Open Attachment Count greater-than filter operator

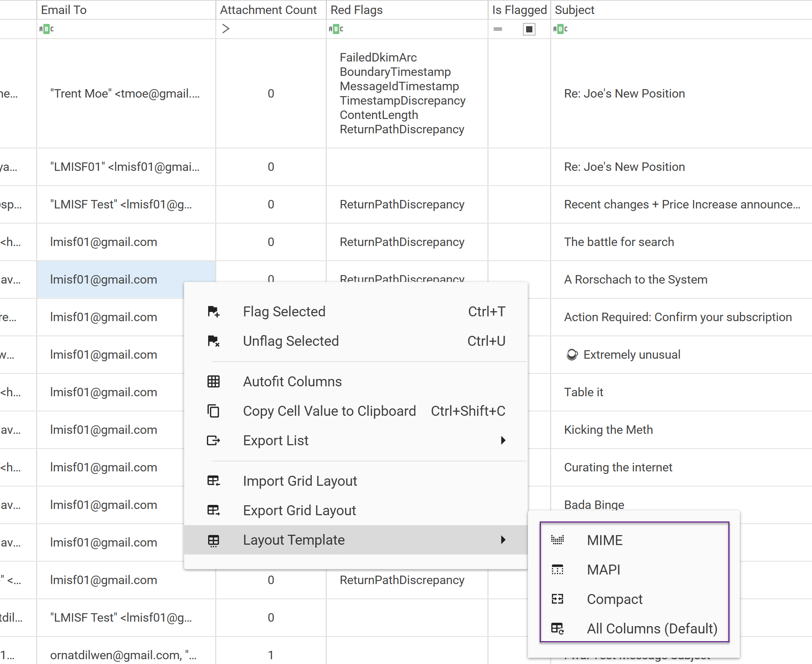226,29
